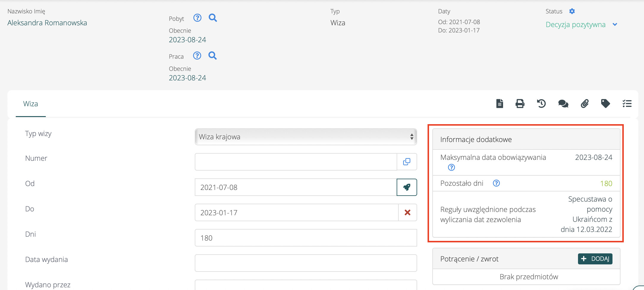Screen dimensions: 644x290
Task: Open Status settings gear icon
Action: click(x=572, y=11)
